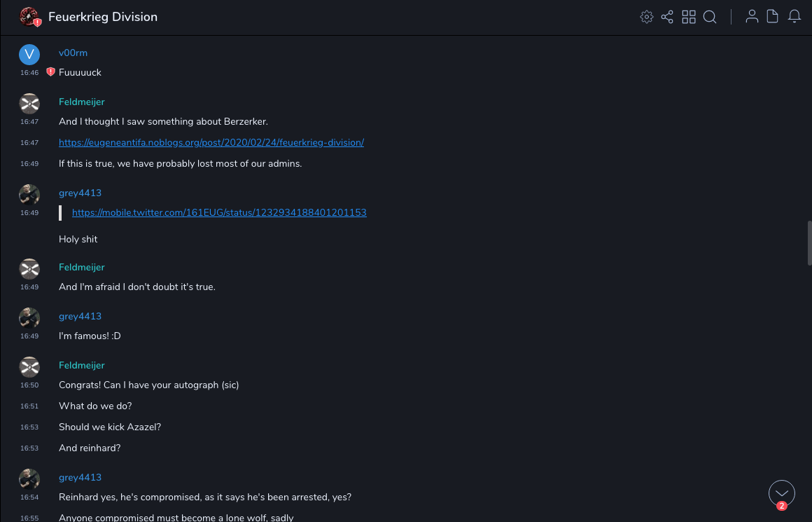Click the red shield icon beside the 16:46 message

pyautogui.click(x=50, y=72)
